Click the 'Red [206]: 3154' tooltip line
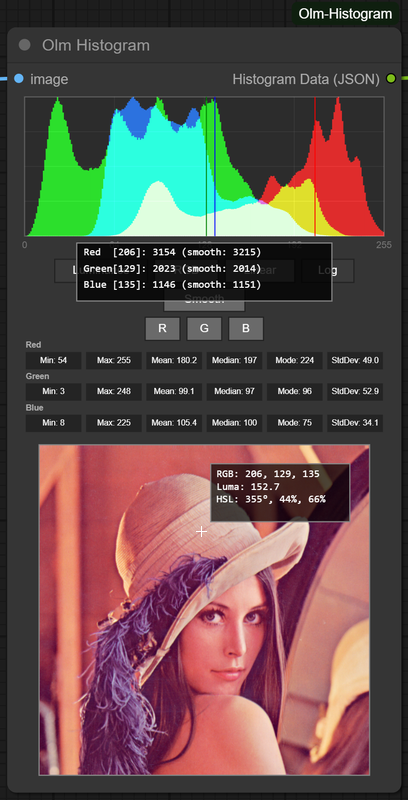Screen dimensions: 408x800 click(172, 252)
